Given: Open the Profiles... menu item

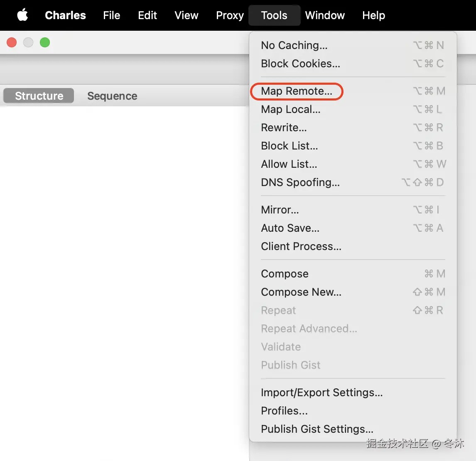Looking at the screenshot, I should point(353,411).
